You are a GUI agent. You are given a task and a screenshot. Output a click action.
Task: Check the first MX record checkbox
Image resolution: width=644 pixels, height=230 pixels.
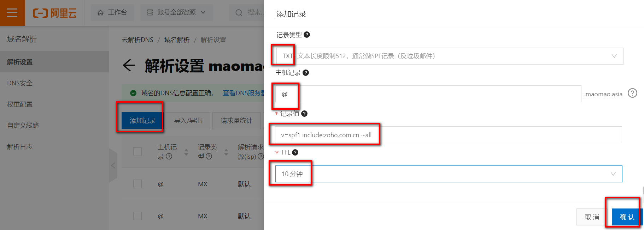137,184
